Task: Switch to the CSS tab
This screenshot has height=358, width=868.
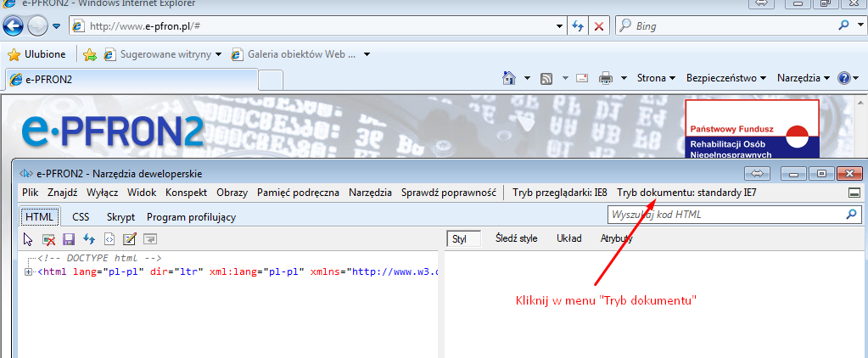Action: (x=81, y=217)
